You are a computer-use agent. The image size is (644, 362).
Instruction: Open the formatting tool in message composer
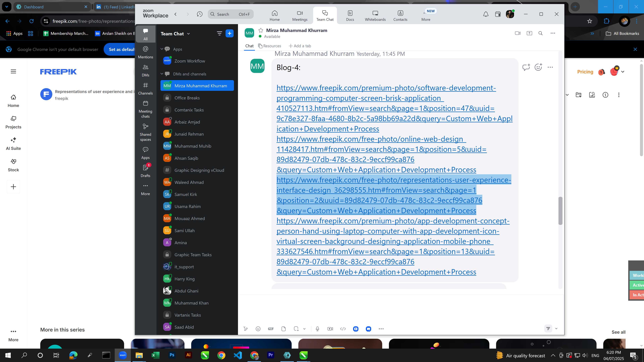(x=246, y=329)
